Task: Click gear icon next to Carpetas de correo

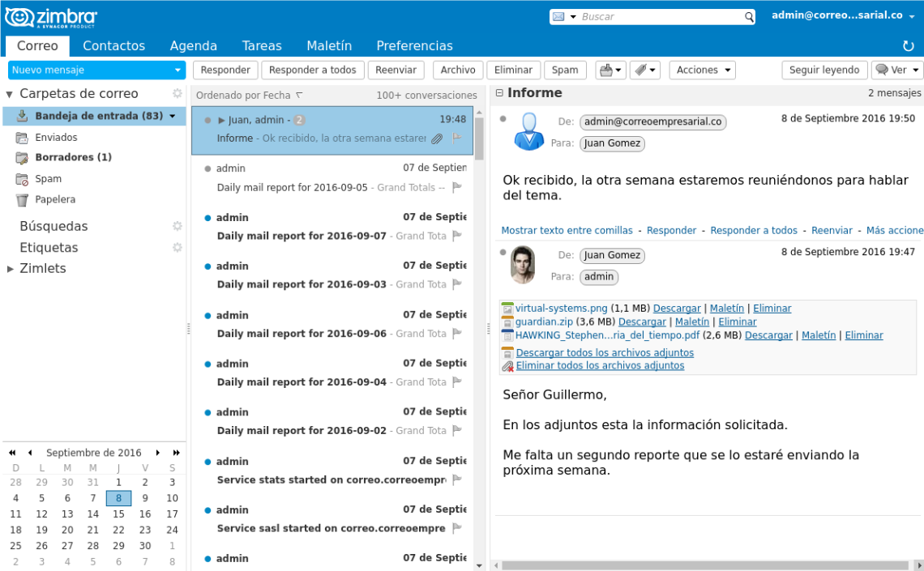Action: [178, 94]
